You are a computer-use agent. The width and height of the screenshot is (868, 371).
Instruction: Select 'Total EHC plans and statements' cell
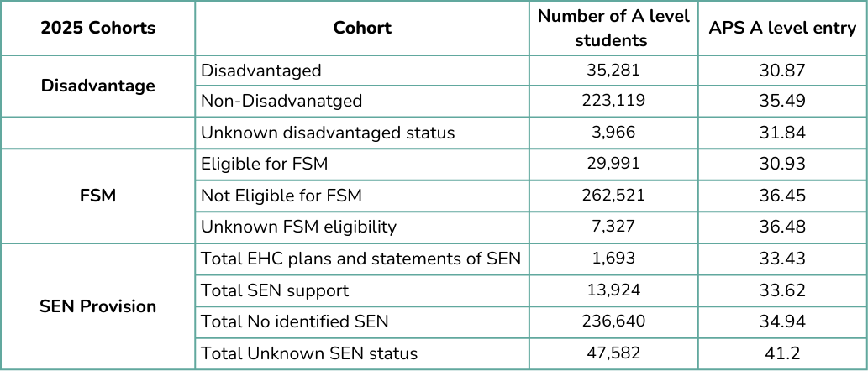pos(360,259)
